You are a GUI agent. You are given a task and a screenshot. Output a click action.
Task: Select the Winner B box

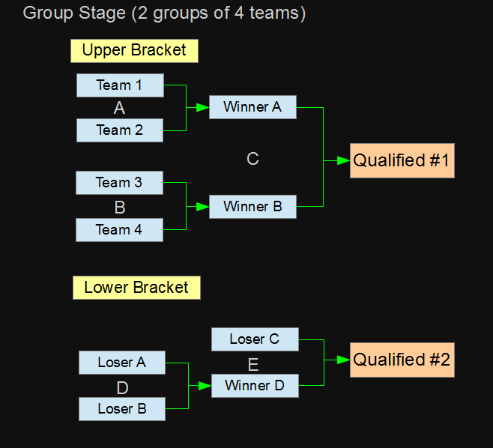252,207
